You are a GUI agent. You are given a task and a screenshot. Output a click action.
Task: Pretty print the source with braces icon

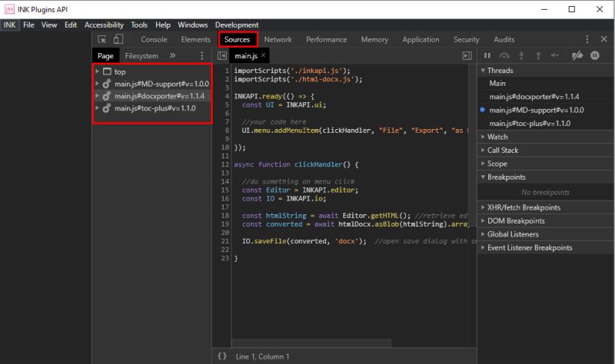tap(222, 356)
